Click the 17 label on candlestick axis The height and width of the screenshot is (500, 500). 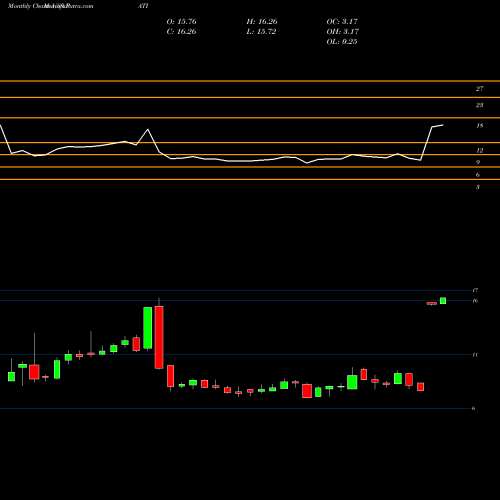[475, 290]
